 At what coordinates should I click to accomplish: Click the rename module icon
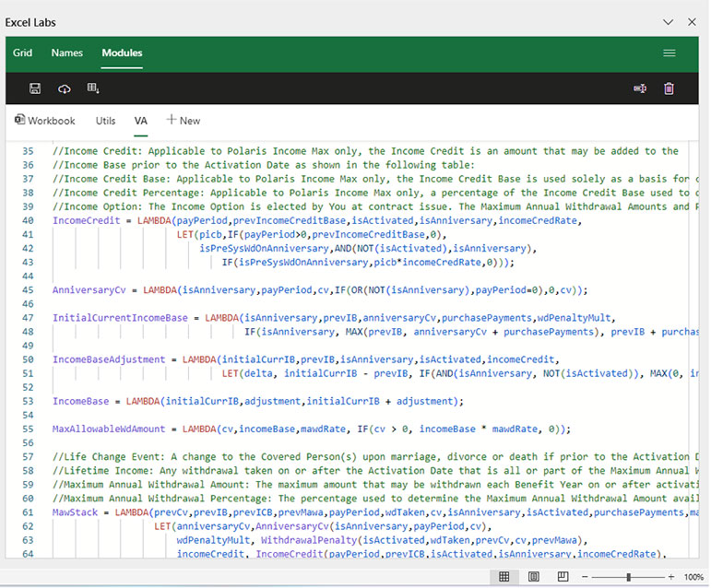[x=640, y=88]
